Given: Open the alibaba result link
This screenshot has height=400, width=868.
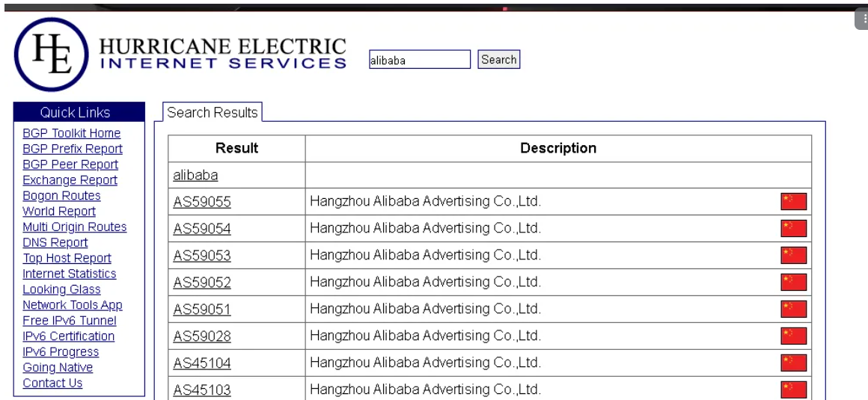Looking at the screenshot, I should [x=195, y=176].
